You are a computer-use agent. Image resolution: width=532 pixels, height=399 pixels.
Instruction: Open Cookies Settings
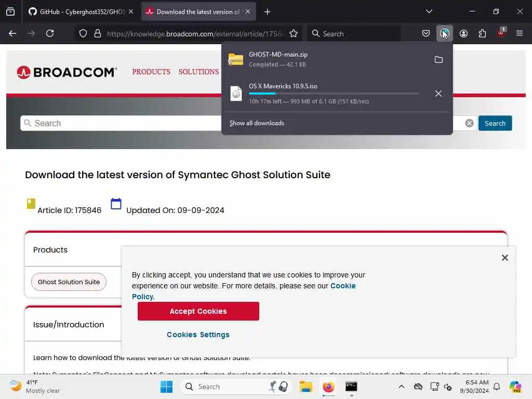click(x=198, y=335)
